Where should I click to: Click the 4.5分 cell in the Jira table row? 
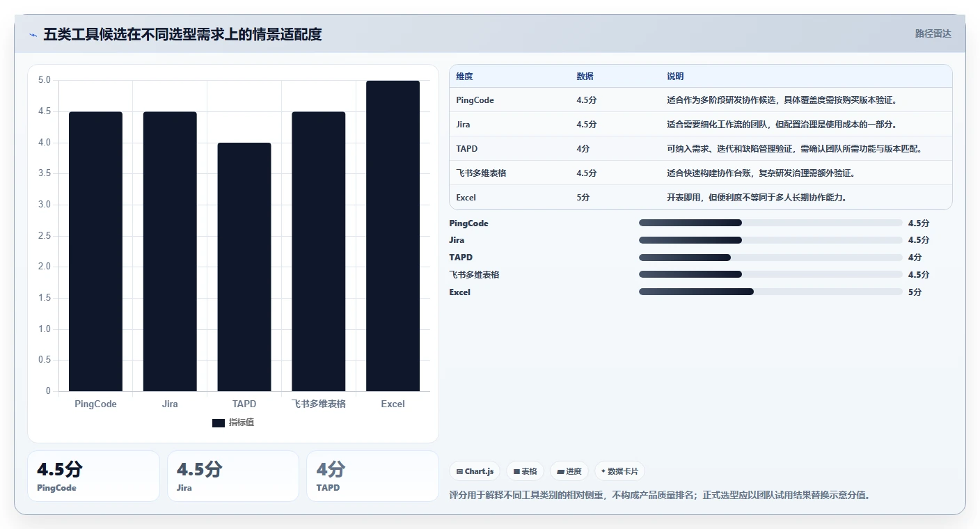(587, 125)
